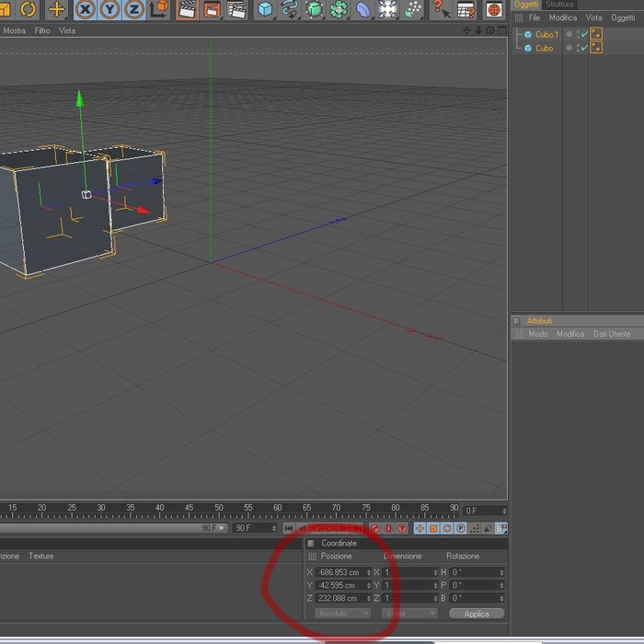Toggle the X axis lock
The image size is (644, 644).
point(86,9)
